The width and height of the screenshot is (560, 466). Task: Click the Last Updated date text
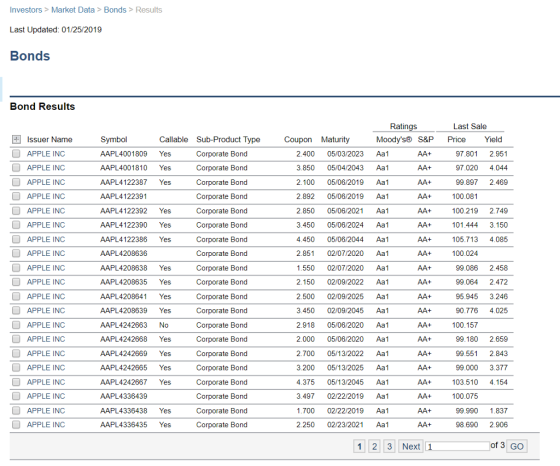click(x=56, y=30)
